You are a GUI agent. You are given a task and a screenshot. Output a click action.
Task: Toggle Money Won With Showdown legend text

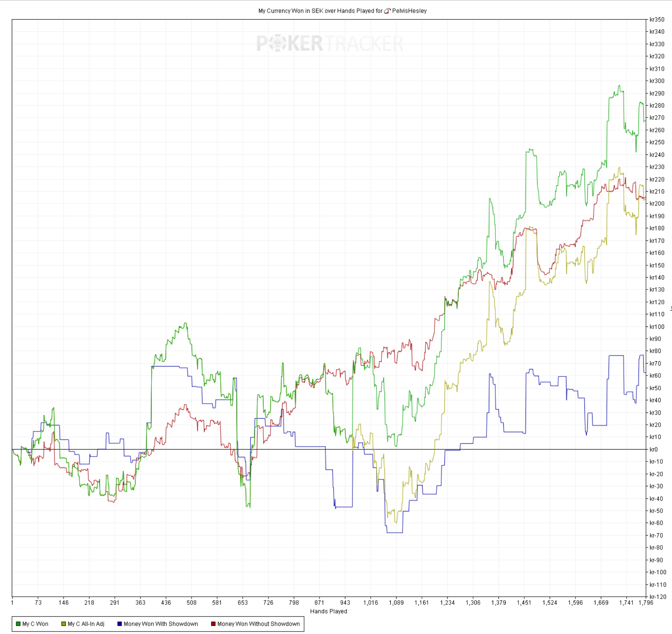[x=161, y=624]
